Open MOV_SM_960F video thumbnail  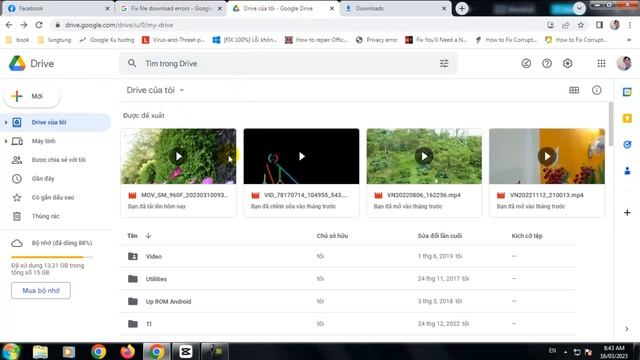coord(178,156)
